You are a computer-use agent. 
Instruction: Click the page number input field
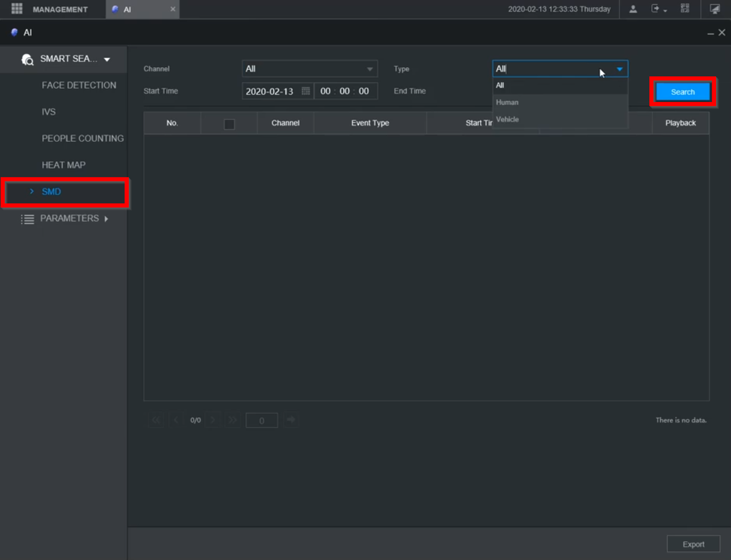(x=261, y=421)
